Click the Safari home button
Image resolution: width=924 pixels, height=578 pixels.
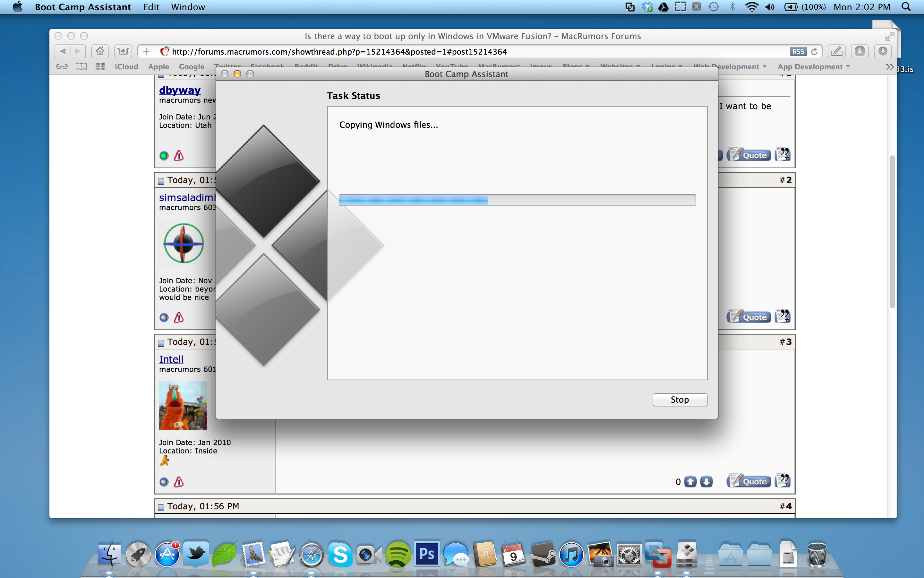pyautogui.click(x=100, y=51)
